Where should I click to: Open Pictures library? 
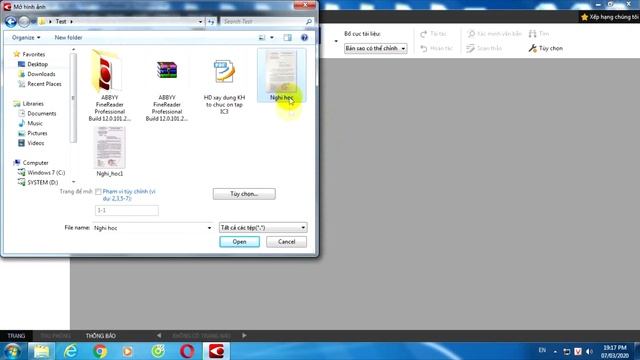point(37,133)
